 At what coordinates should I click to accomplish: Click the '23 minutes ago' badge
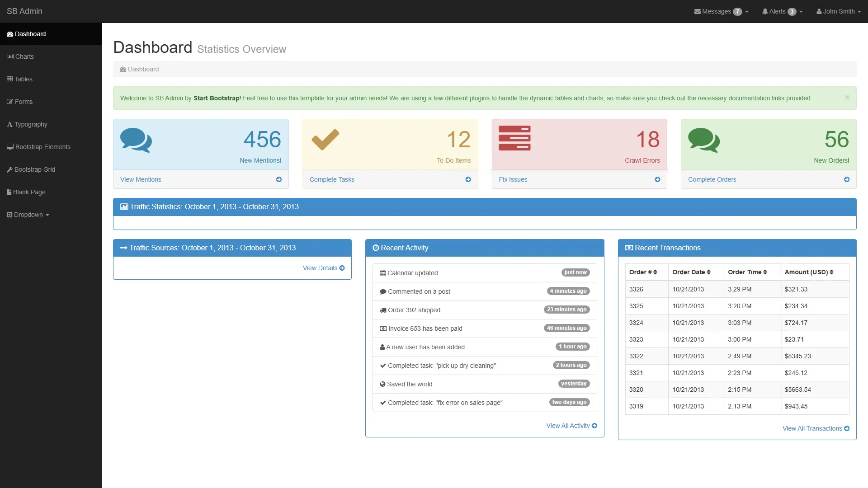click(567, 310)
